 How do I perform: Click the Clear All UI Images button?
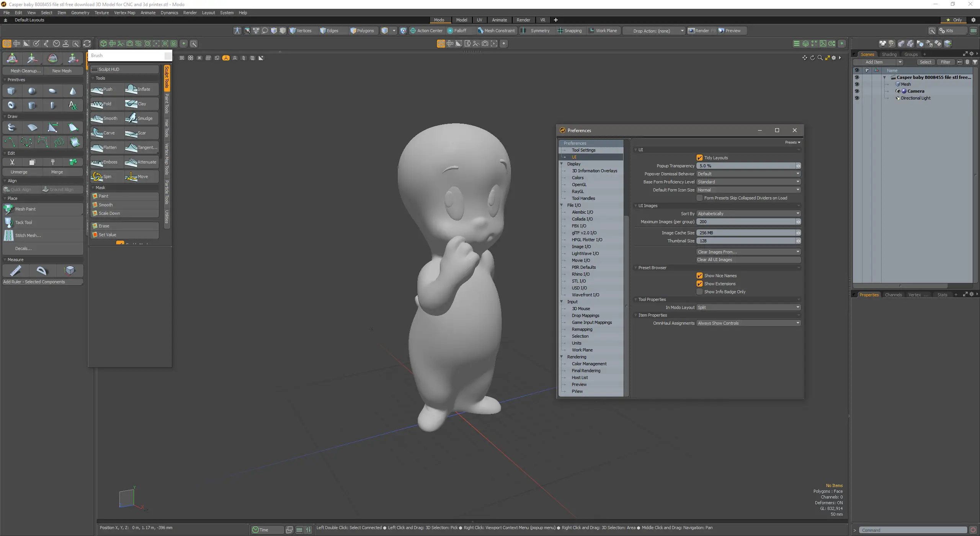748,260
